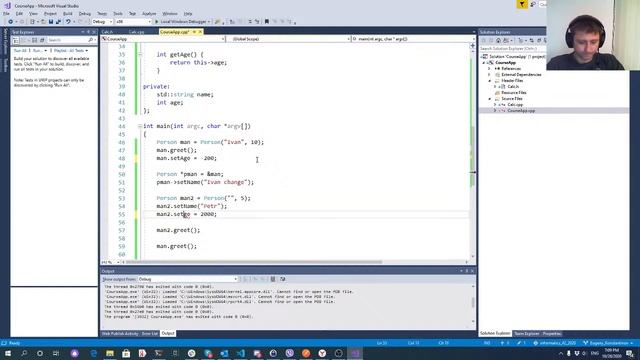Click the Test Explorer group-by icon
This screenshot has height=360, width=640.
tap(16, 40)
